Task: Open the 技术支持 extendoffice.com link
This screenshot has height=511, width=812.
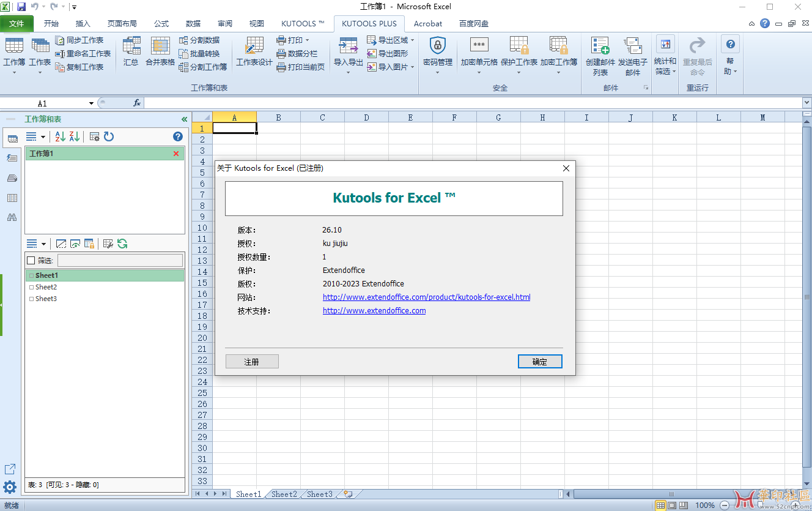Action: (x=374, y=311)
